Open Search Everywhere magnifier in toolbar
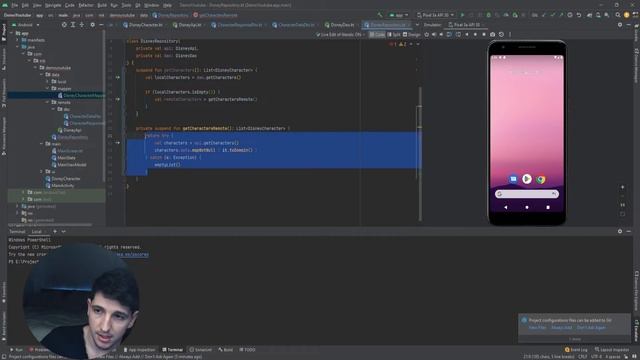Image resolution: width=640 pixels, height=360 pixels. click(618, 15)
